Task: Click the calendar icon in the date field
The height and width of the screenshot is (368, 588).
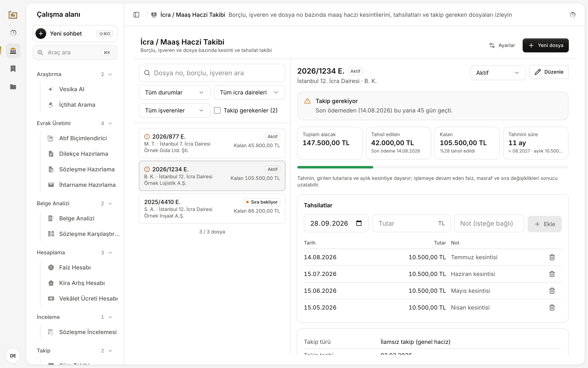Action: (x=359, y=223)
